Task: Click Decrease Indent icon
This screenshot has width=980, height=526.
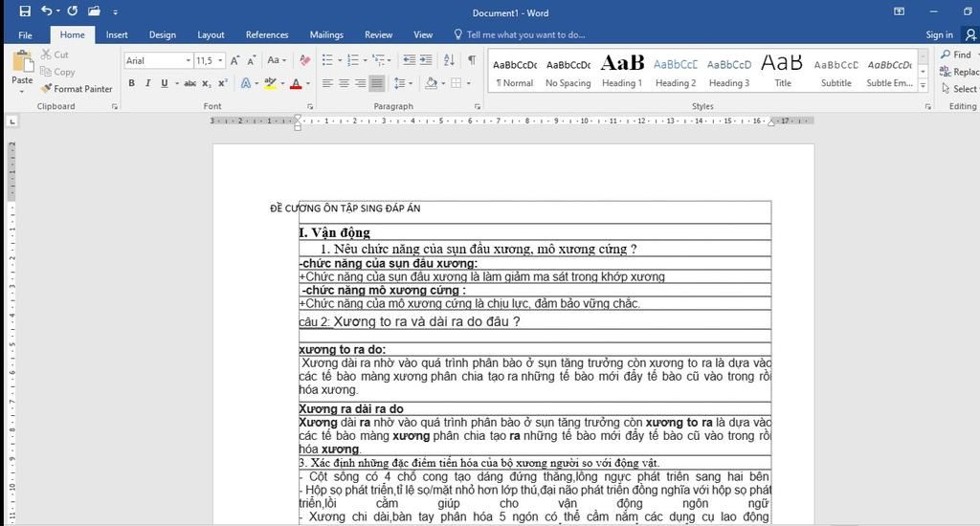Action: coord(409,60)
